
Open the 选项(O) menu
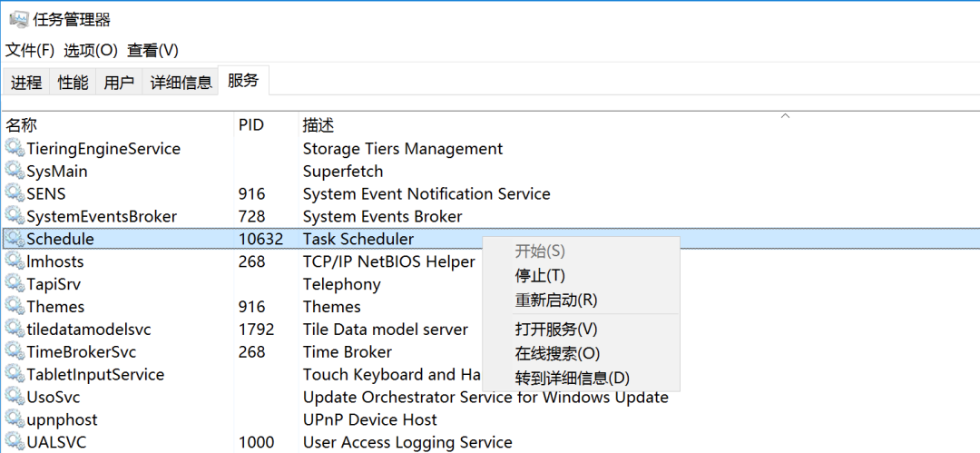pos(91,50)
